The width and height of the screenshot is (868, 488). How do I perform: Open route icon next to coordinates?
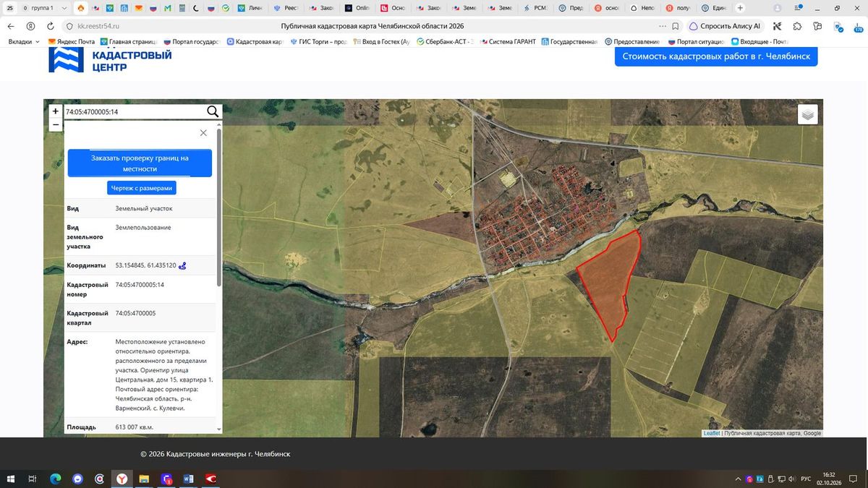click(x=183, y=265)
